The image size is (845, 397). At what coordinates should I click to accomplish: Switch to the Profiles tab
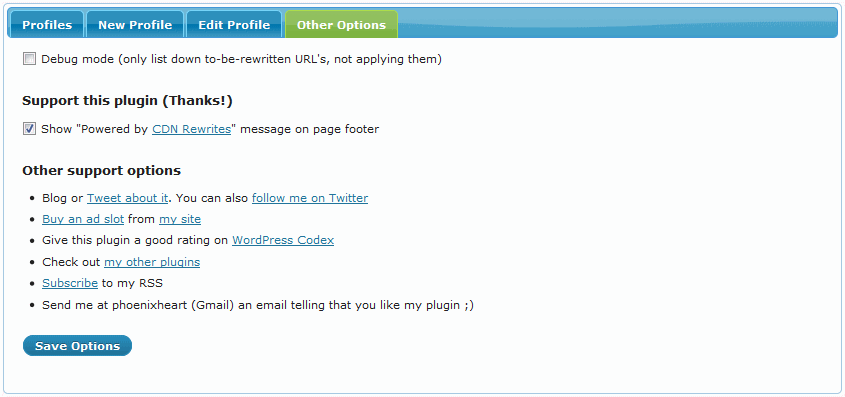pyautogui.click(x=47, y=25)
